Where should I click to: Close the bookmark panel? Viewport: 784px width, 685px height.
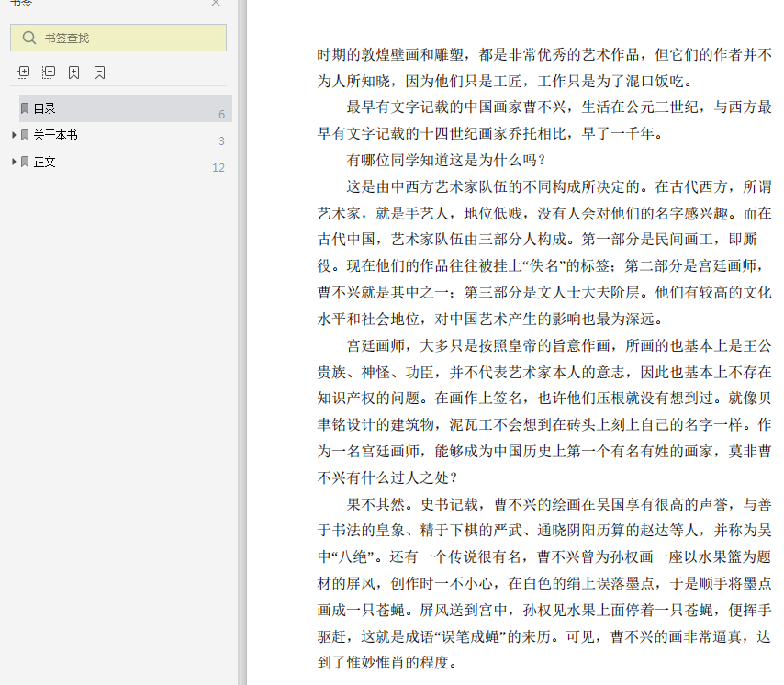[216, 3]
